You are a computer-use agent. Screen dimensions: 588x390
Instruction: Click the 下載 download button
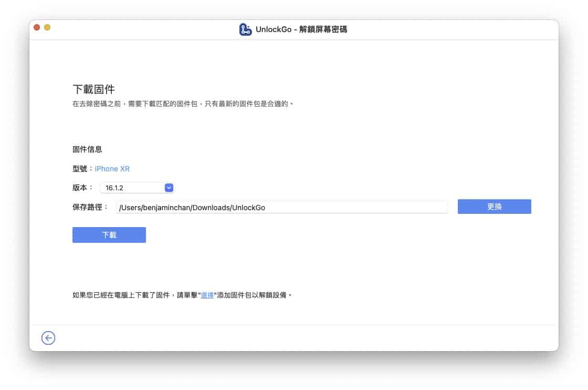109,235
